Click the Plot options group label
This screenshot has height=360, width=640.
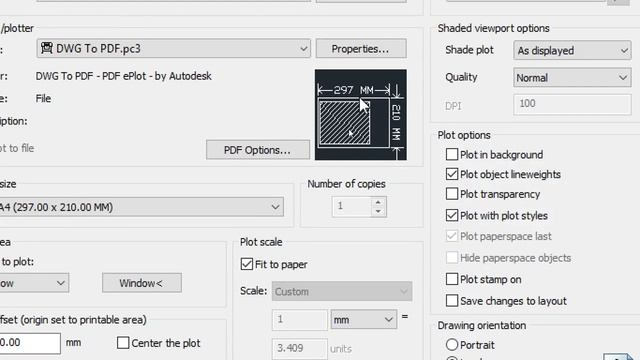click(x=464, y=135)
